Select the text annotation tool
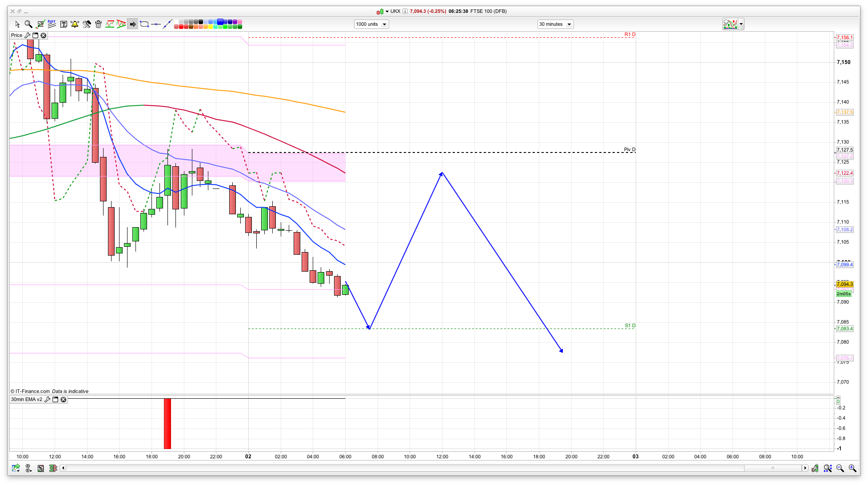 click(64, 24)
